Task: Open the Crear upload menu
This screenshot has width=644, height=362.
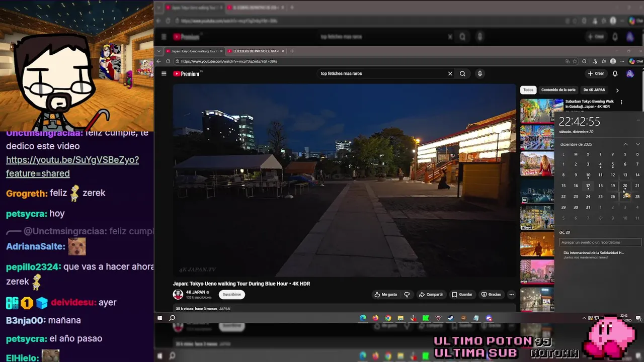Action: click(x=596, y=73)
